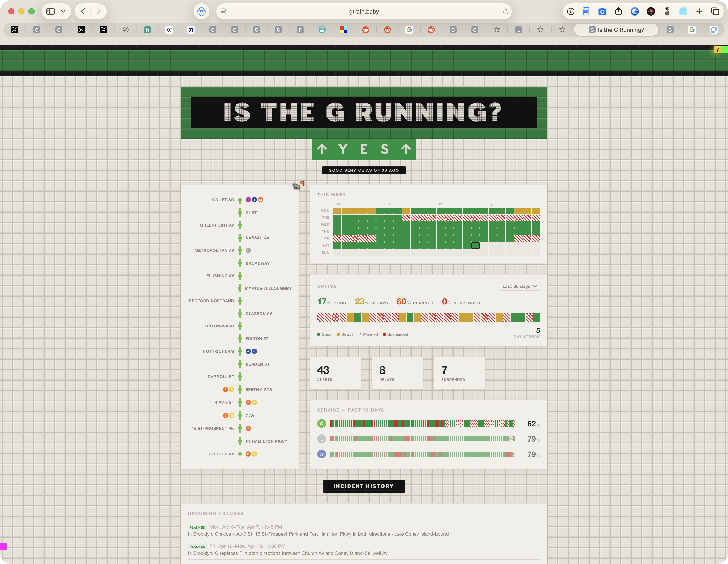Open the INCIDENT HISTORY button
Screen dimensions: 728x564
pyautogui.click(x=364, y=486)
